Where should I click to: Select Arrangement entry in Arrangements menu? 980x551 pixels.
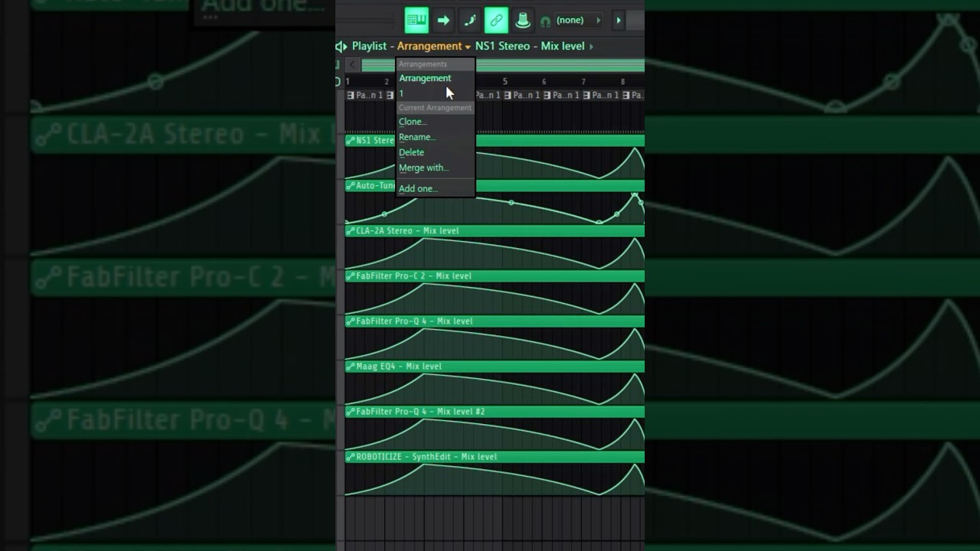coord(425,78)
